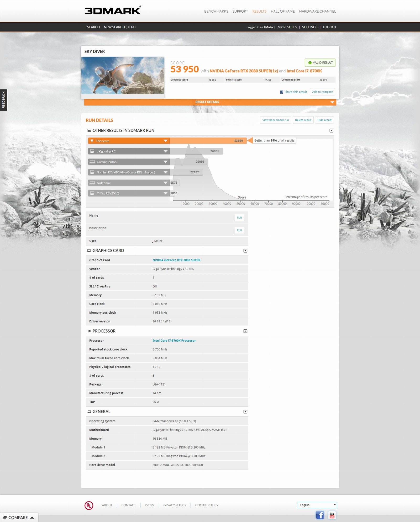Click the UL logo in footer
420x522 pixels.
tap(89, 505)
